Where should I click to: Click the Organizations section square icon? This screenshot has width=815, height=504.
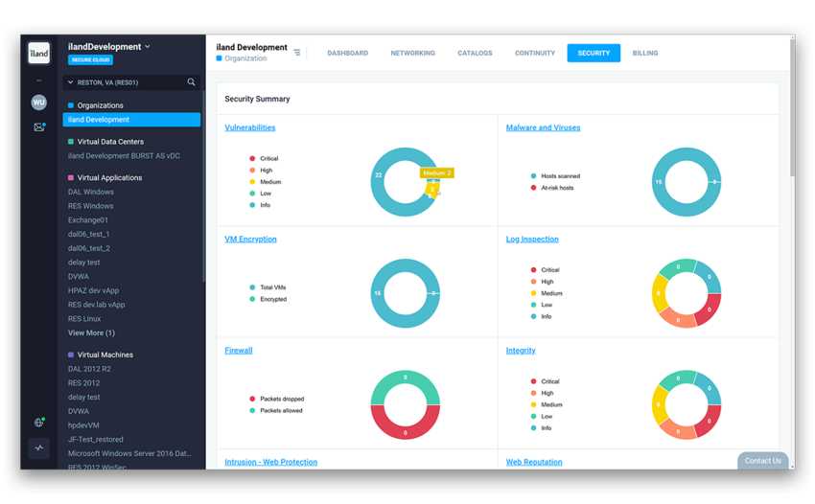[x=71, y=105]
